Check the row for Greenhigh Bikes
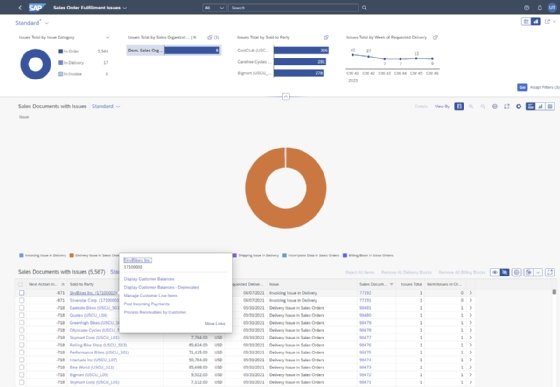The image size is (560, 387). click(x=22, y=323)
